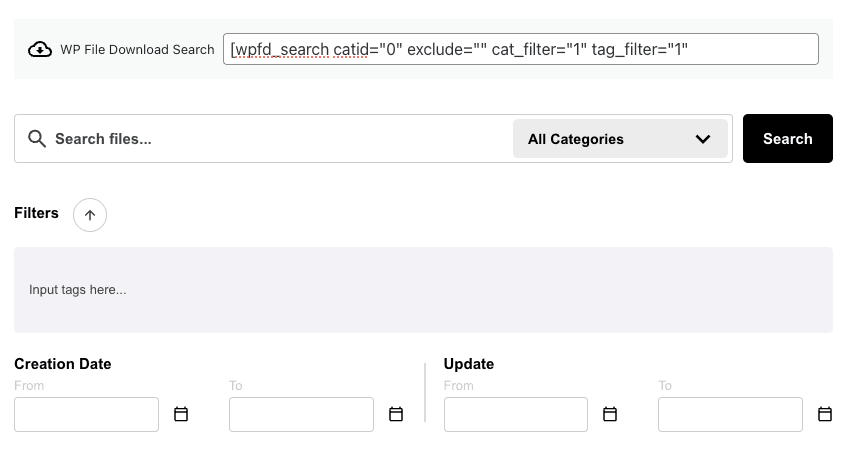Collapse the Filters section with arrow button
This screenshot has height=476, width=856.
coord(90,215)
